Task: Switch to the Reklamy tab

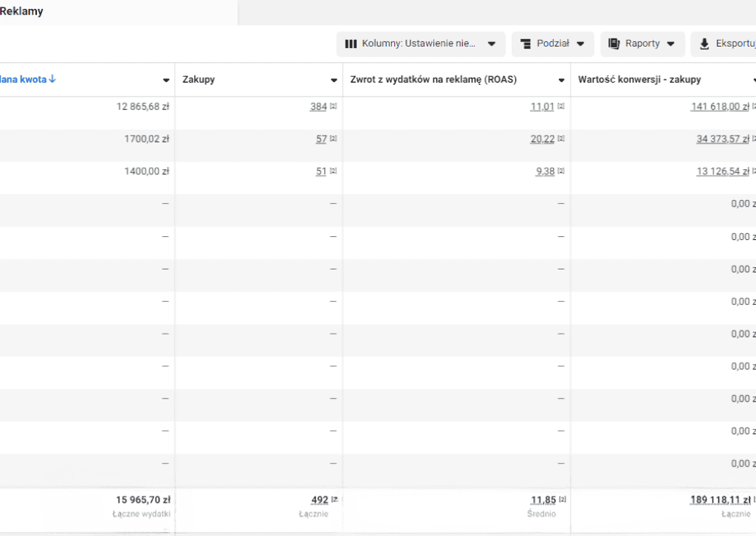Action: click(x=21, y=11)
